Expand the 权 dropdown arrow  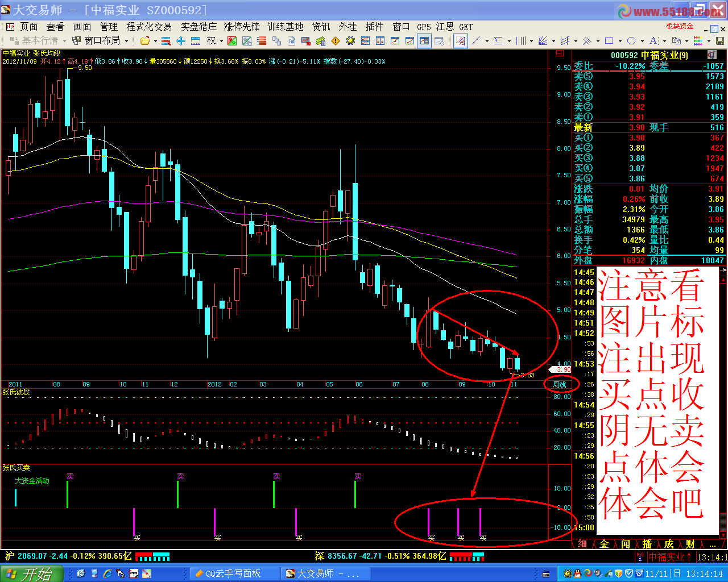221,41
